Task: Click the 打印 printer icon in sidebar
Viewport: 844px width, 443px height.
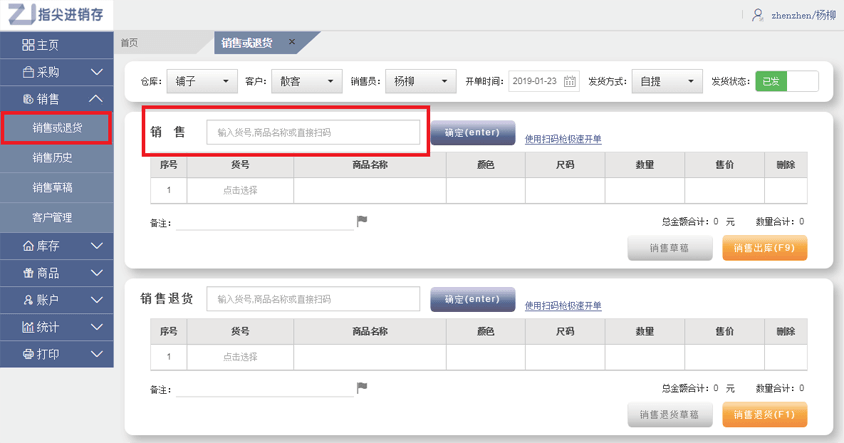Action: (28, 354)
